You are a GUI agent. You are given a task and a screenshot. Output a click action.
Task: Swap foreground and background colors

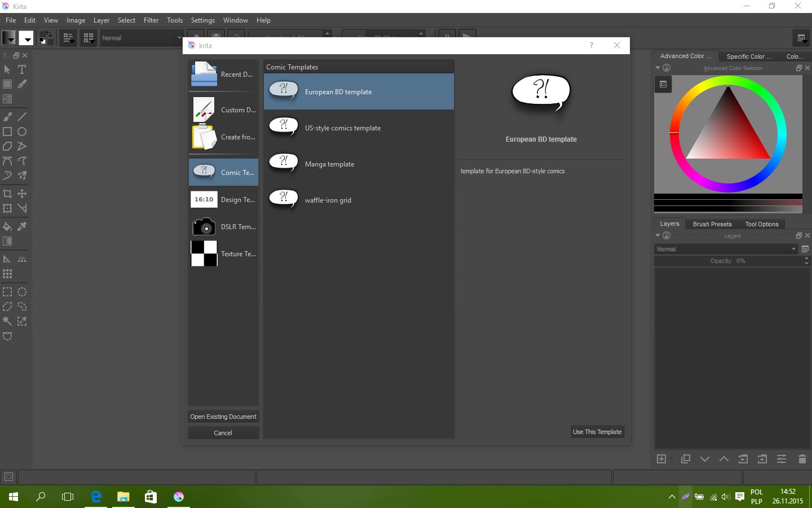(x=50, y=34)
